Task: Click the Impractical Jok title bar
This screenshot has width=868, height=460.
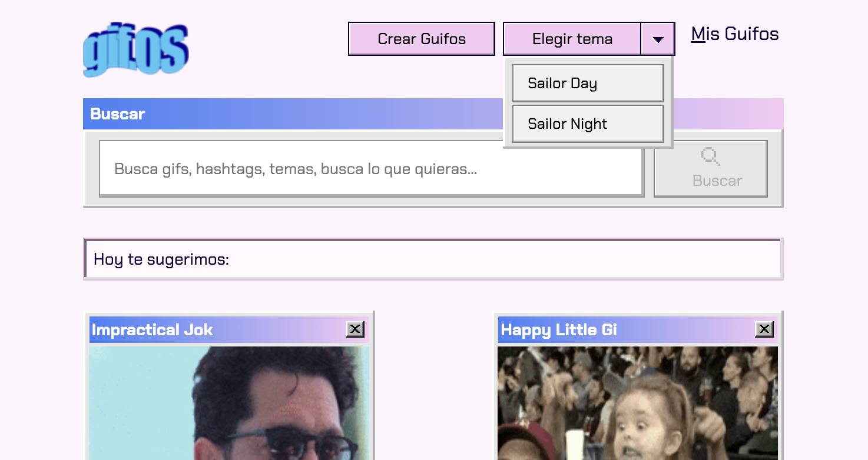Action: pos(206,329)
